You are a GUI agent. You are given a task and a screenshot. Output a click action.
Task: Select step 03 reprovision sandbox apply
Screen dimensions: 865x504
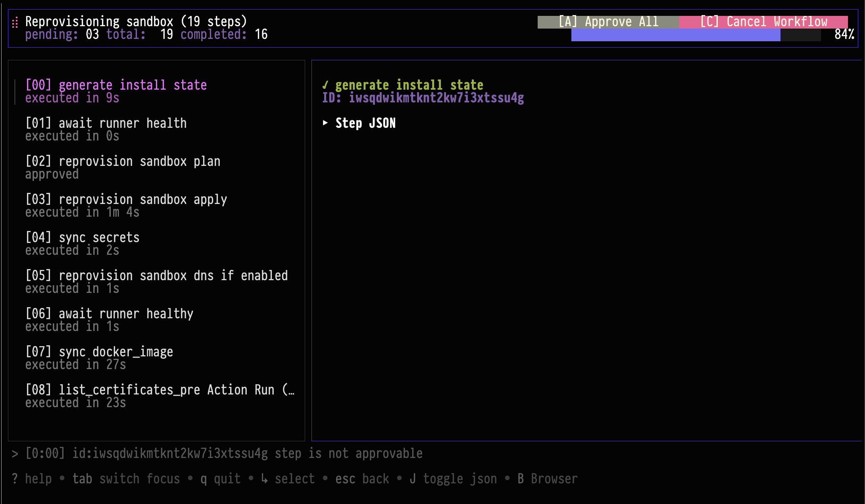click(126, 199)
